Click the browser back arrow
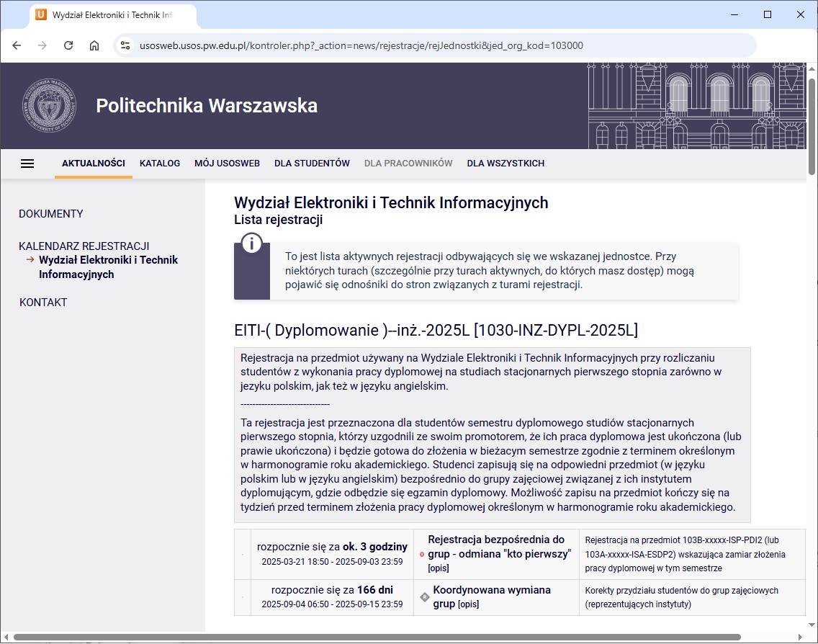Screen dimensions: 818x644 coord(17,45)
